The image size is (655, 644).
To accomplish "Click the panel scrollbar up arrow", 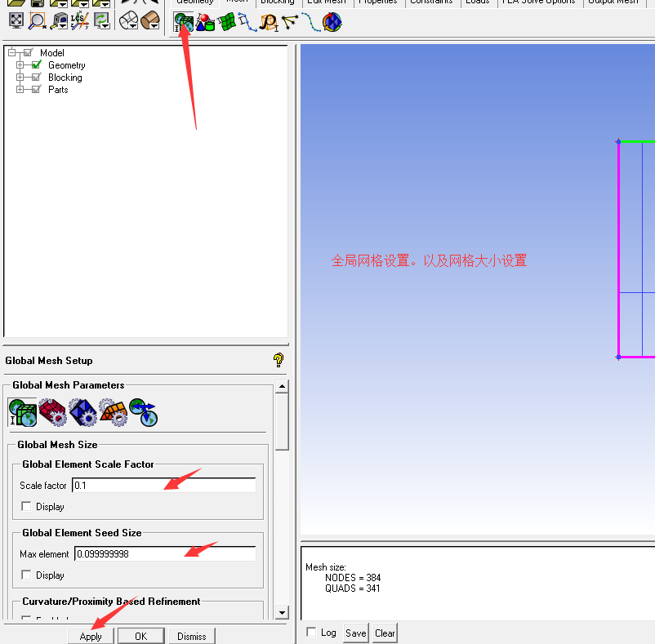I will [x=282, y=386].
